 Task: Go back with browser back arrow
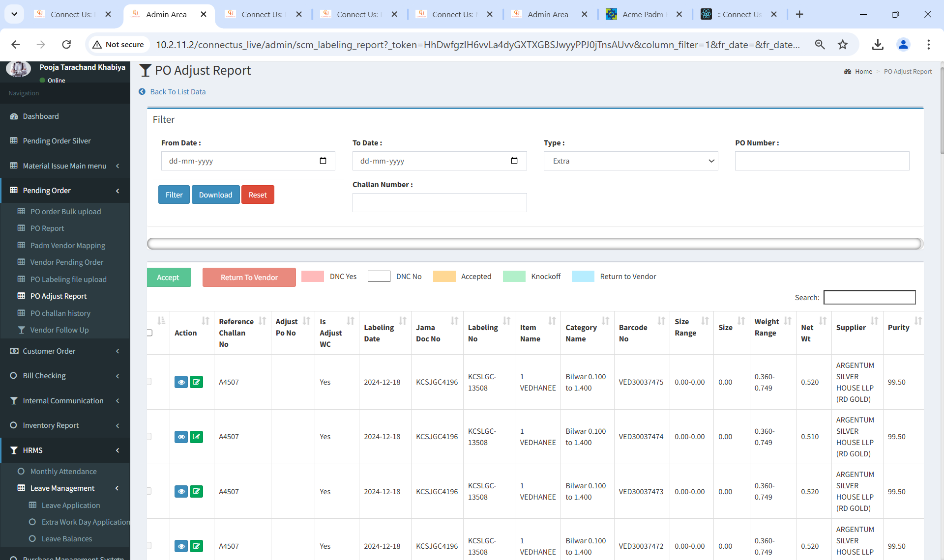coord(16,45)
